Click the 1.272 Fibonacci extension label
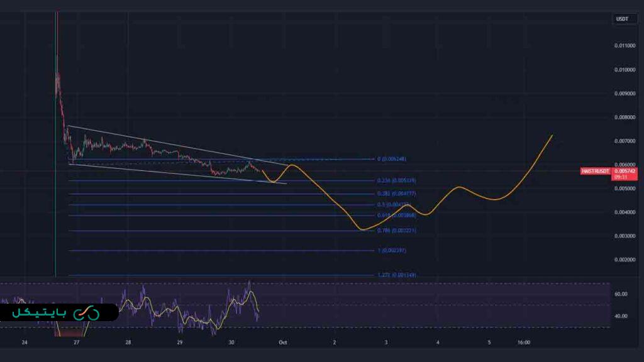This screenshot has height=362, width=644. tap(396, 275)
